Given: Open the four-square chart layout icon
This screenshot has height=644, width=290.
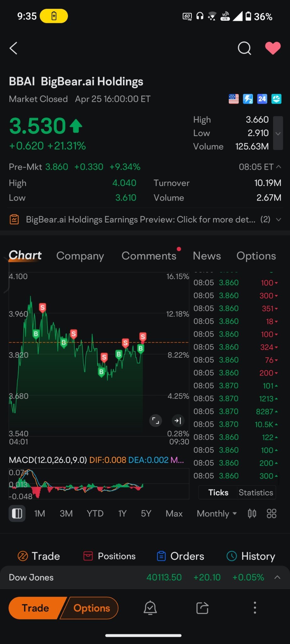Looking at the screenshot, I should [271, 513].
